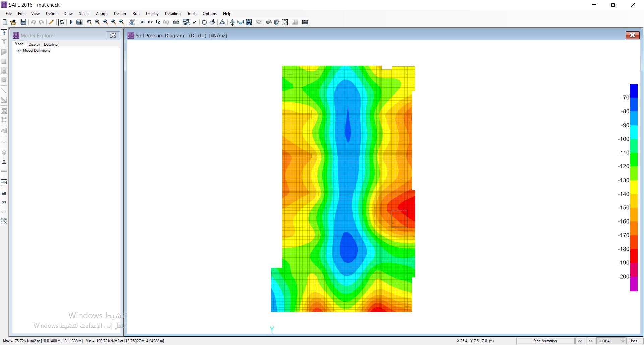Activate the pan hand tool
This screenshot has width=644, height=345.
click(x=132, y=22)
